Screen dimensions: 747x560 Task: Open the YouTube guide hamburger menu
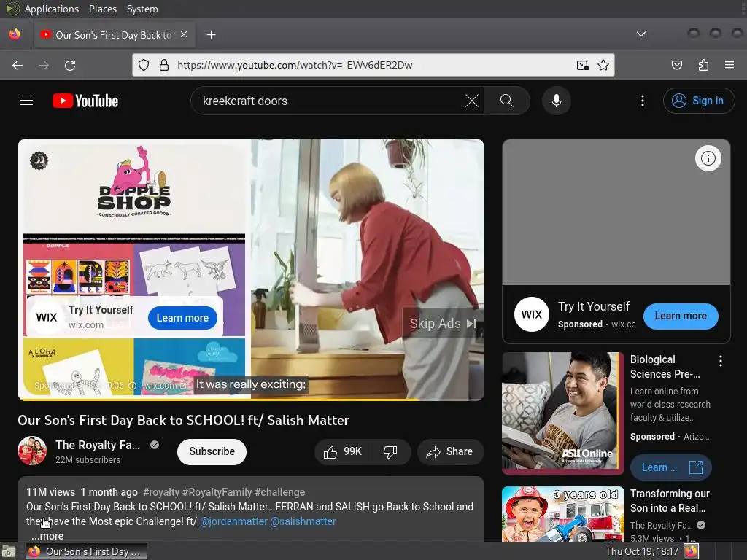[26, 101]
